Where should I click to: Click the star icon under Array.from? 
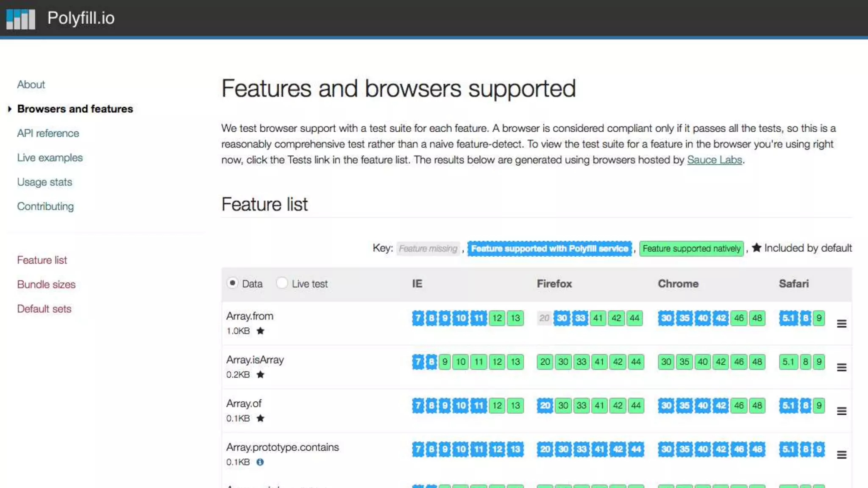261,331
